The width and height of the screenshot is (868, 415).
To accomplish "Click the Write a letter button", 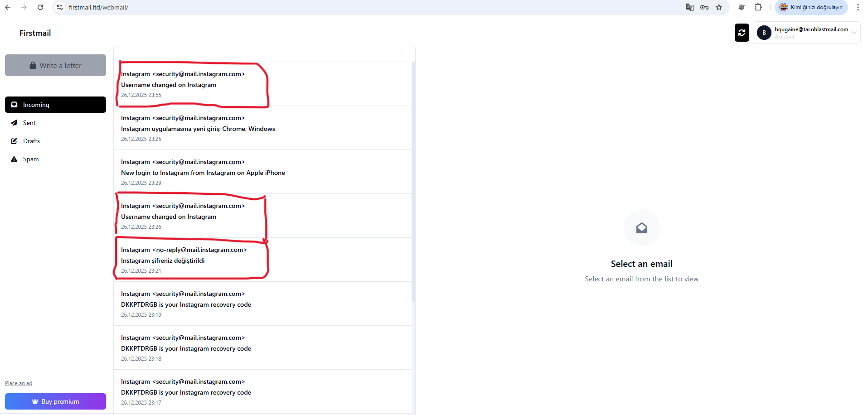I will click(x=55, y=65).
